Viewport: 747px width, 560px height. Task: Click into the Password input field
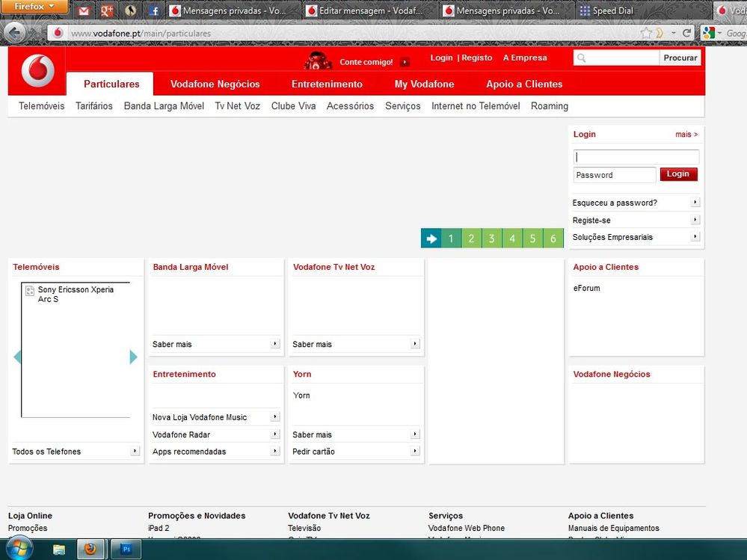[615, 175]
